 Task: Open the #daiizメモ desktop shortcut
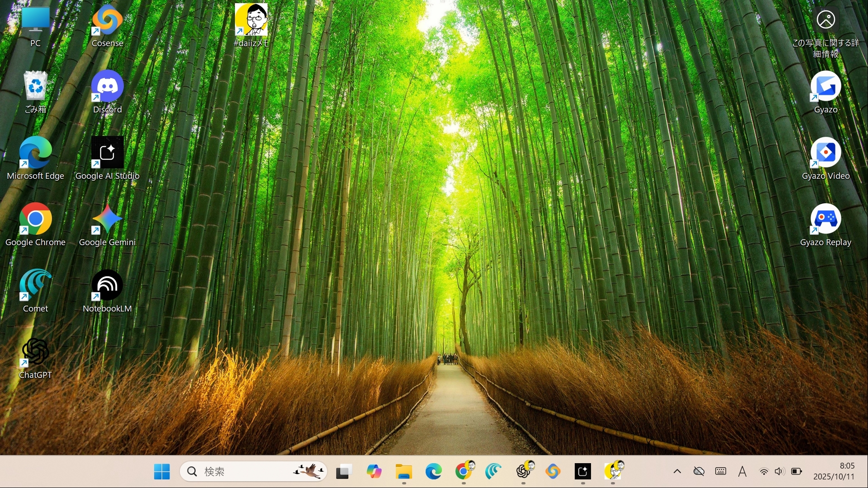click(251, 20)
